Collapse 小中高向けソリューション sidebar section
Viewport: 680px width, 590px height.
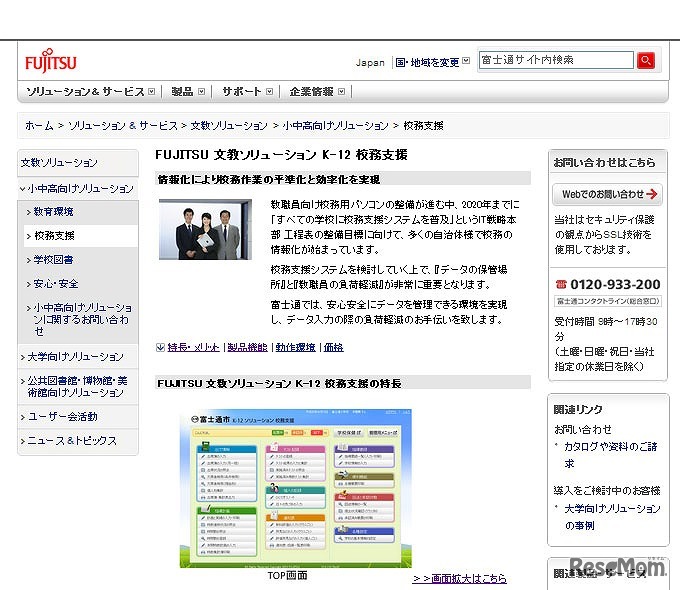(x=77, y=189)
